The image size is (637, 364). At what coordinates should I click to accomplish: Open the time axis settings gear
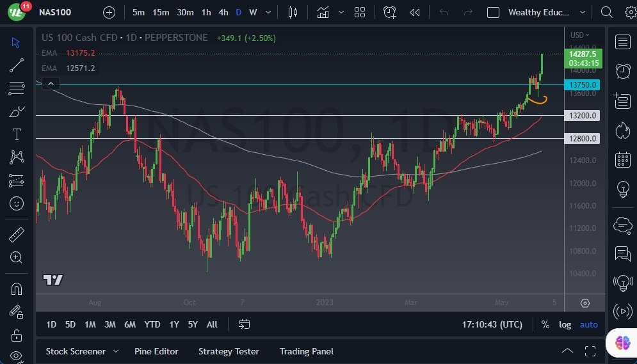tap(585, 303)
